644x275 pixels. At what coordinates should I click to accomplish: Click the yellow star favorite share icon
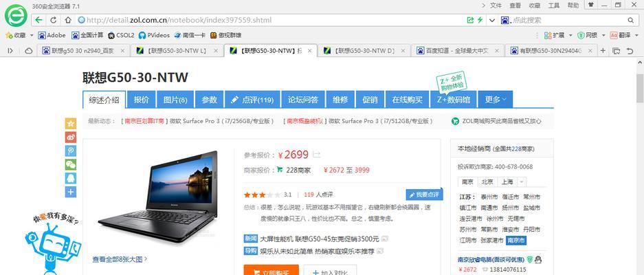(x=71, y=123)
